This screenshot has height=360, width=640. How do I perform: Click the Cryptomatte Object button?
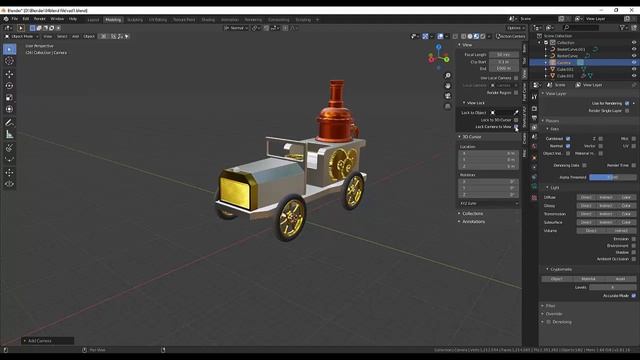coord(557,279)
